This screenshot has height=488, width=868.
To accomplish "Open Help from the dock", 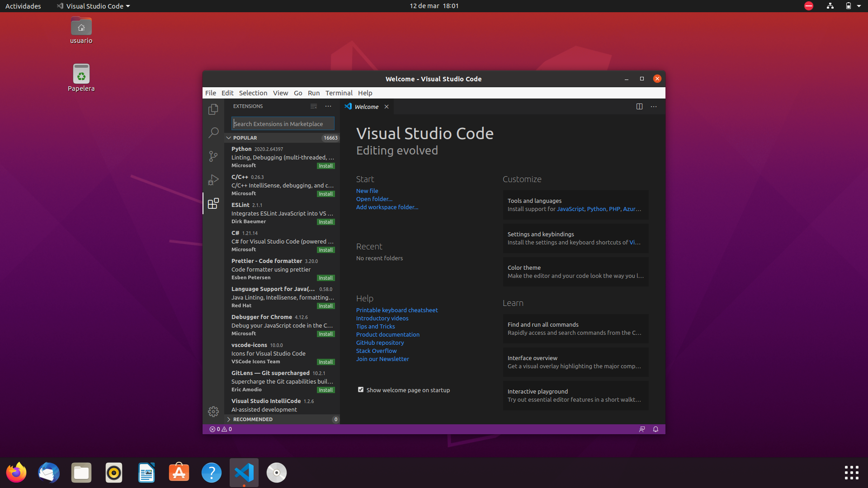I will click(212, 473).
